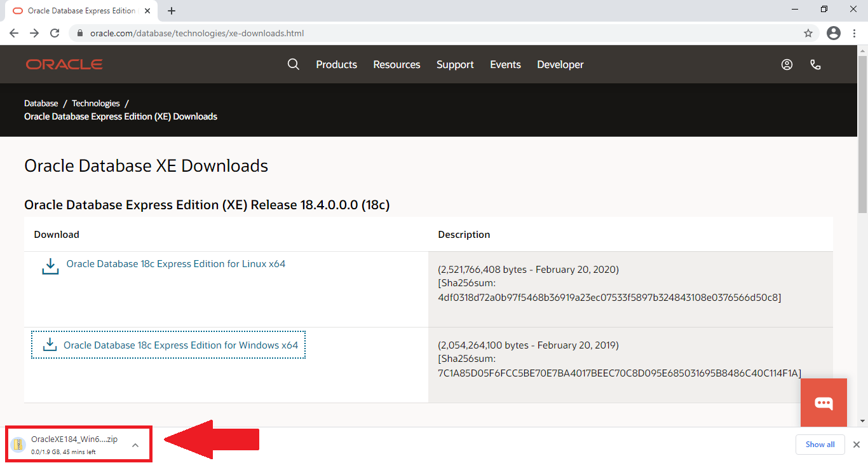
Task: Expand download item options chevron
Action: 135,445
